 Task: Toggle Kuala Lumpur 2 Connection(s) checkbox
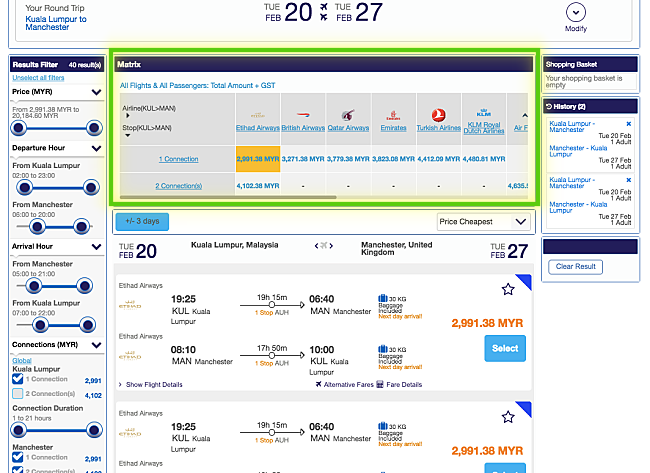coord(17,393)
